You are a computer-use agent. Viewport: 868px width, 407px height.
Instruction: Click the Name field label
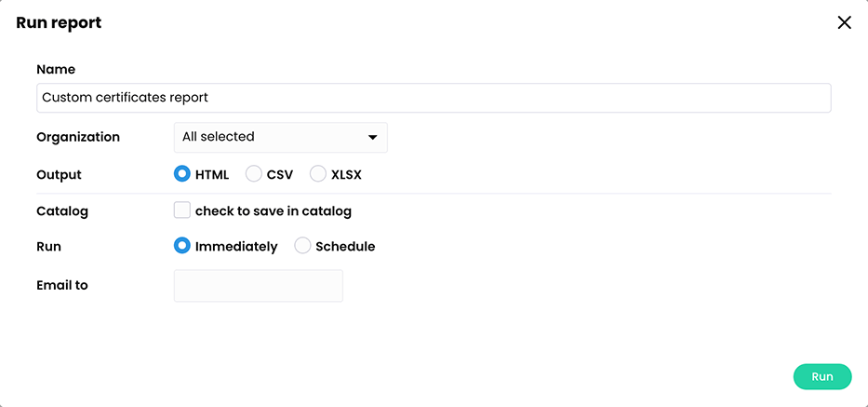[56, 69]
